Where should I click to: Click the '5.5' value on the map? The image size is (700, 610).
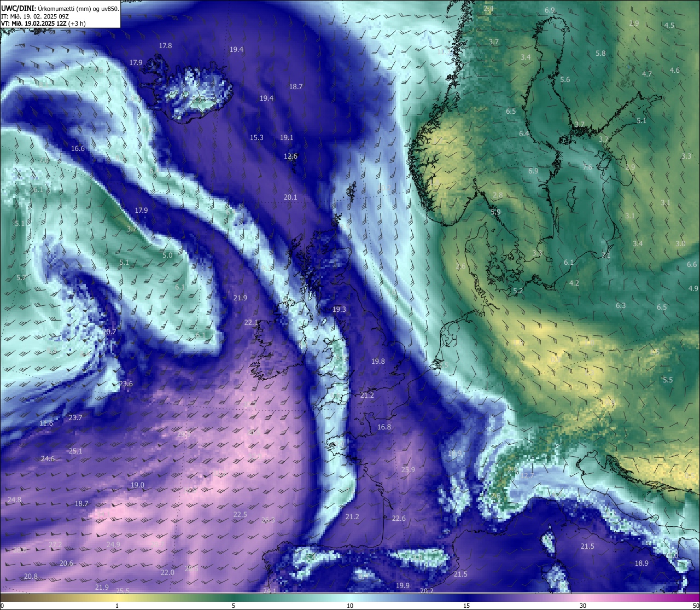(668, 380)
